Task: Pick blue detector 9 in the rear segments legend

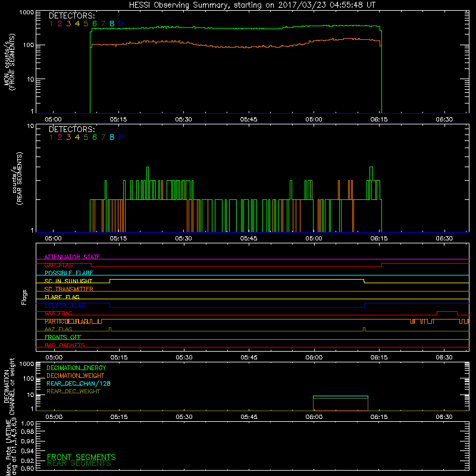Action: (121, 137)
